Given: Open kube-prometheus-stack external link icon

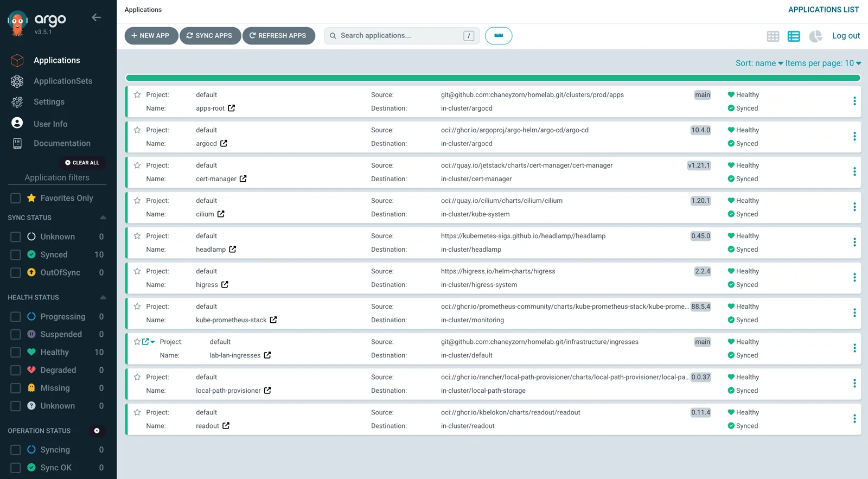Looking at the screenshot, I should pos(273,320).
